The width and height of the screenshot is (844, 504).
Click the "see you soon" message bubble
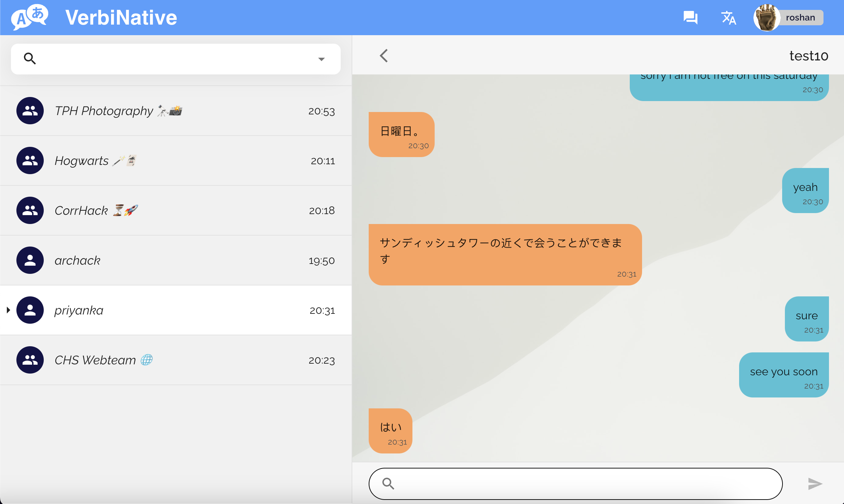click(x=784, y=375)
